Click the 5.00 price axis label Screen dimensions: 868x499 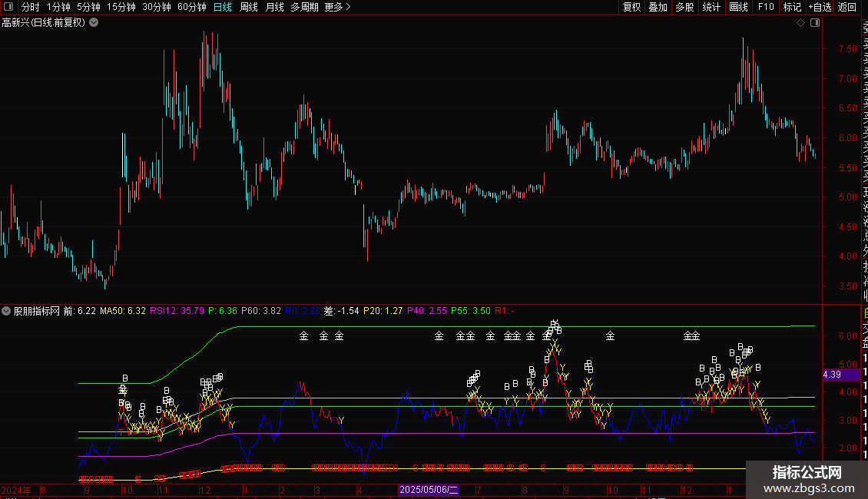847,197
